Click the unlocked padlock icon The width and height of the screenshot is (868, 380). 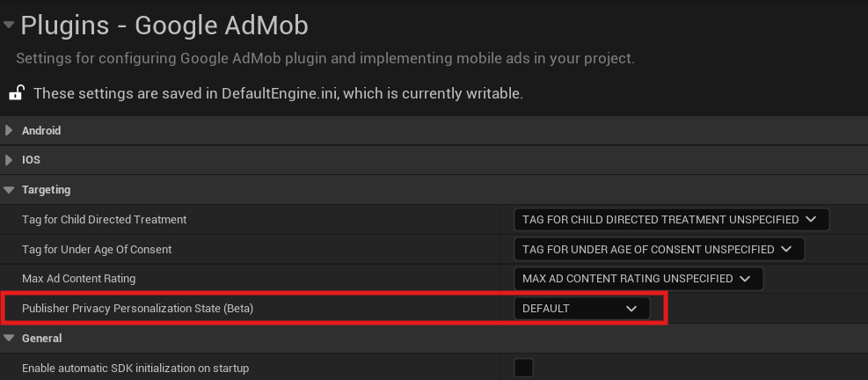point(17,92)
